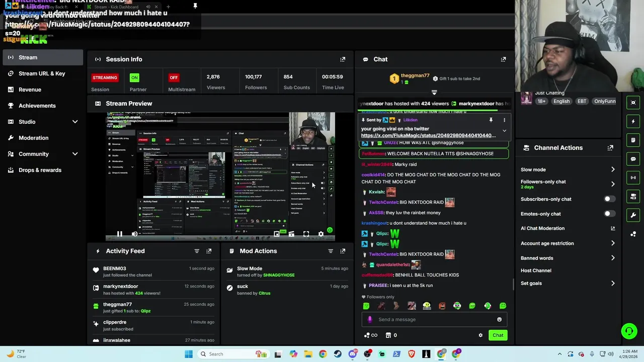Image resolution: width=644 pixels, height=362 pixels.
Task: Click the green support headset button
Action: [629, 331]
